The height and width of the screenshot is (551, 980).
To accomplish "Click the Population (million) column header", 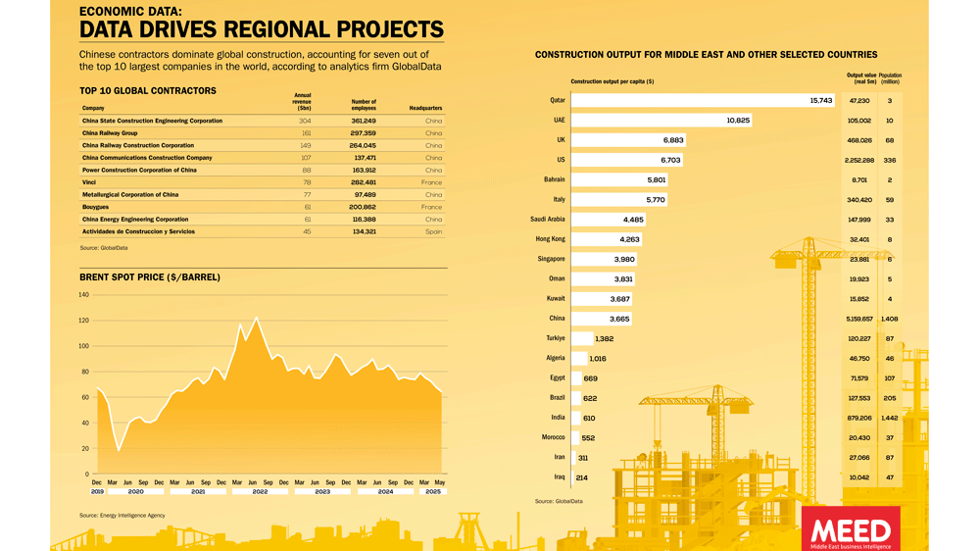I will 890,78.
